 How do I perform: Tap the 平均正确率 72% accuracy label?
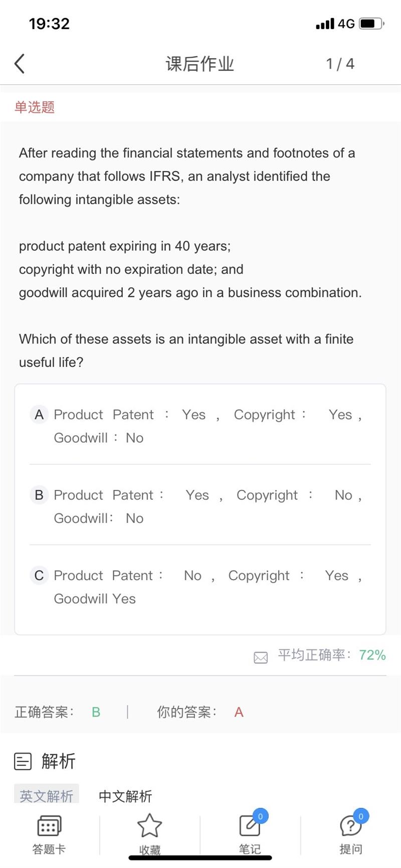[x=332, y=655]
